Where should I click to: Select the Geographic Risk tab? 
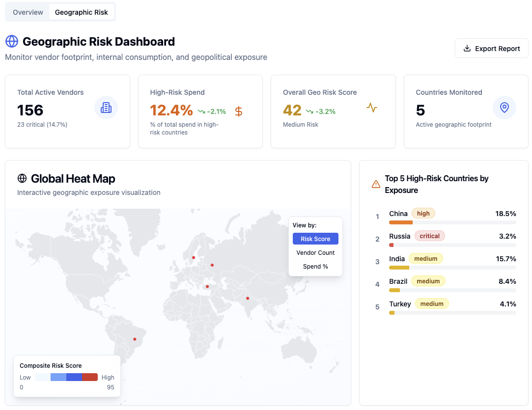tap(82, 12)
